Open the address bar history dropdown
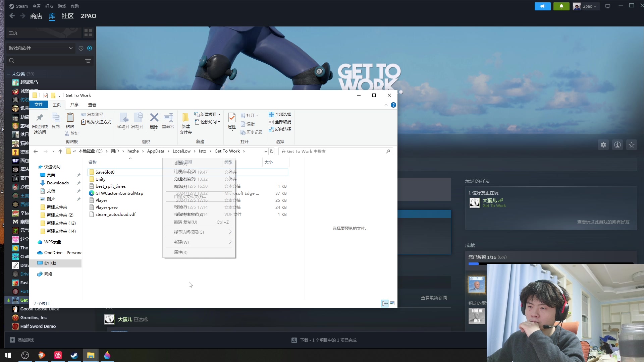The height and width of the screenshot is (362, 644). (266, 152)
